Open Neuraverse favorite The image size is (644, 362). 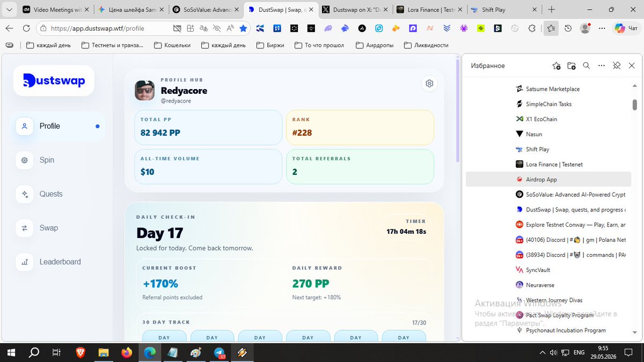[548, 285]
